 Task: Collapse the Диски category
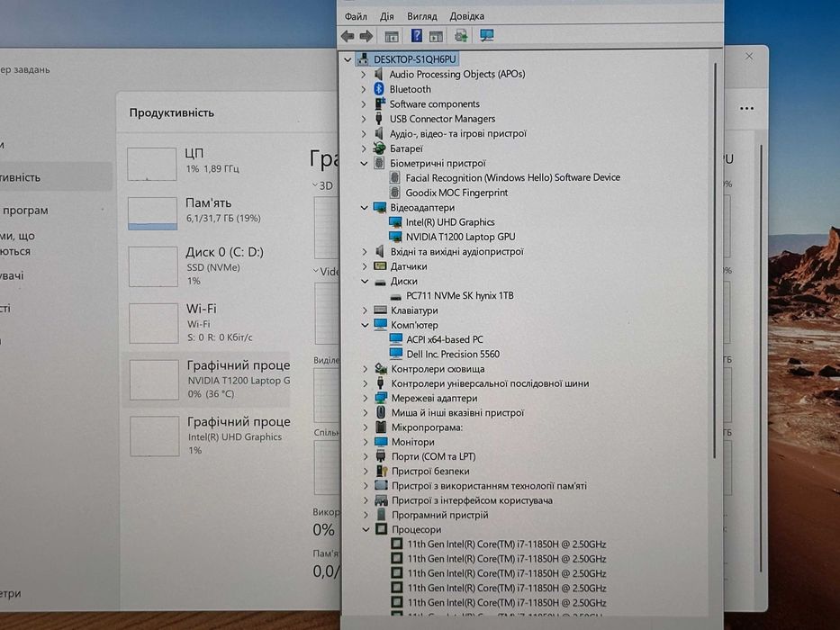[x=365, y=281]
